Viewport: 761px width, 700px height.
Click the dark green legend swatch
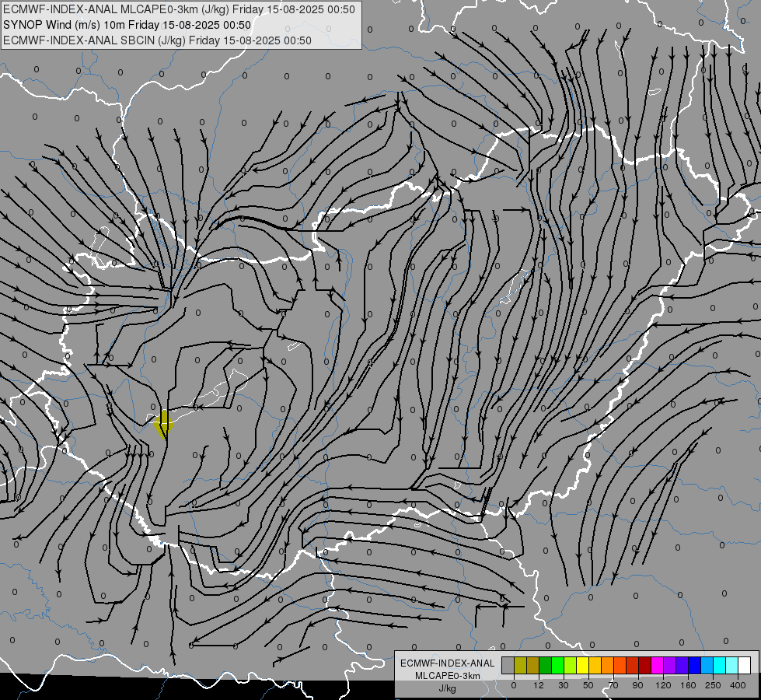click(x=546, y=665)
